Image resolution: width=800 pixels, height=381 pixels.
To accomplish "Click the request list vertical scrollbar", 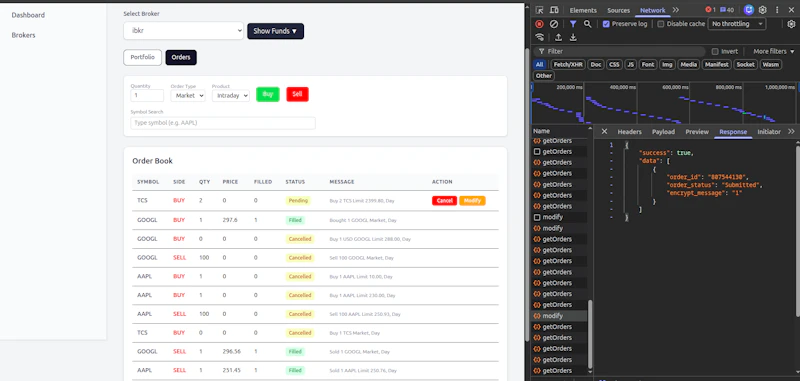I will point(590,334).
